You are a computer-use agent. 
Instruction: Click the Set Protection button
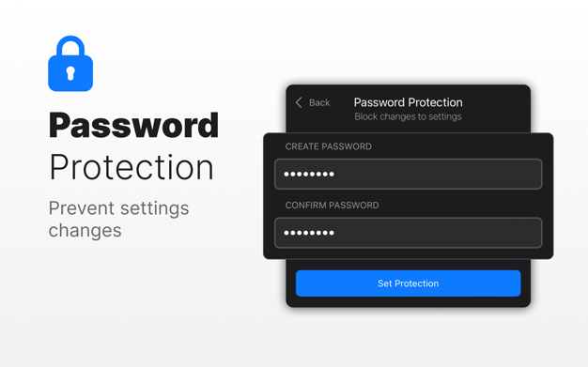[408, 283]
